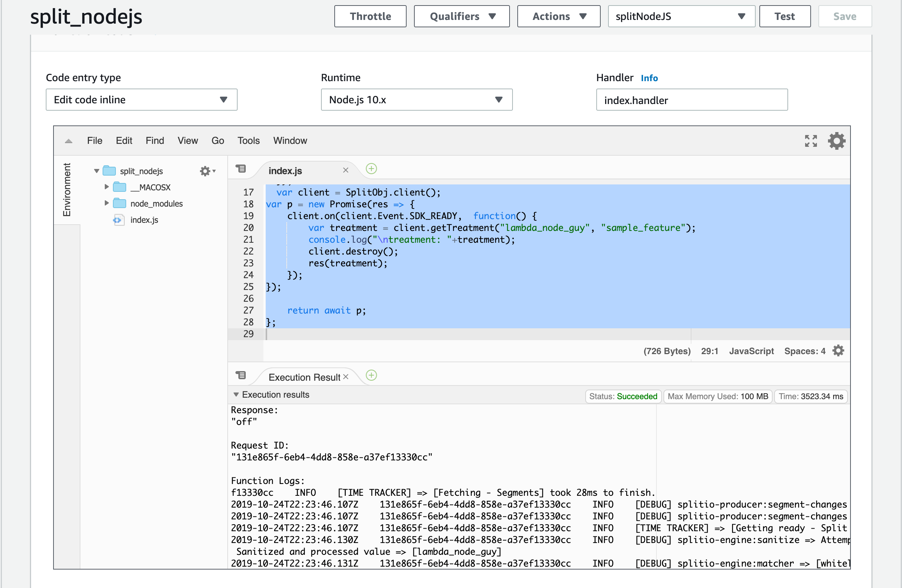
Task: Add new tab next to index.js
Action: point(371,169)
